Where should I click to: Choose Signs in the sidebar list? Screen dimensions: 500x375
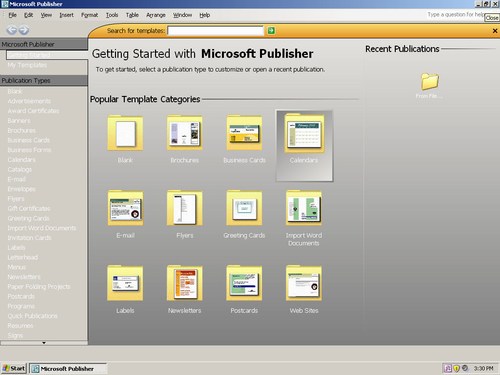pos(15,335)
